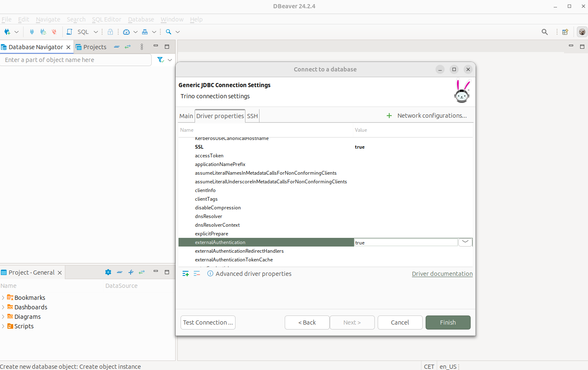Open SQL script editor icon in toolbar
Image resolution: width=588 pixels, height=370 pixels.
pyautogui.click(x=69, y=32)
